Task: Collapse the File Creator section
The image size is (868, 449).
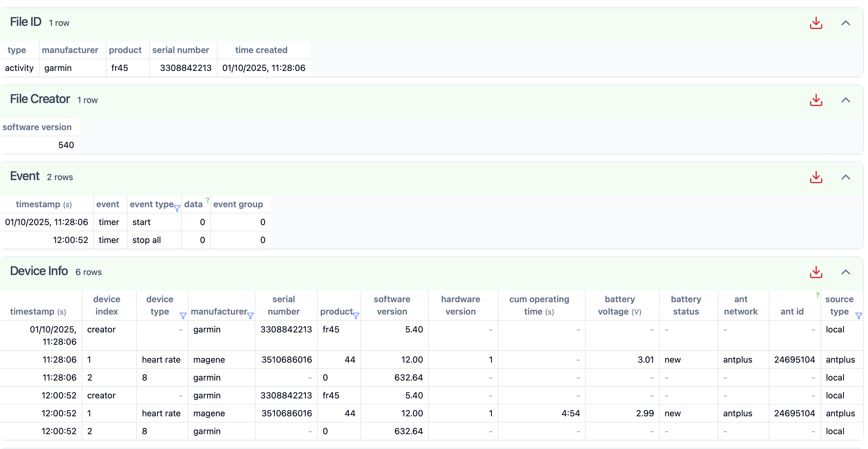Action: tap(845, 100)
